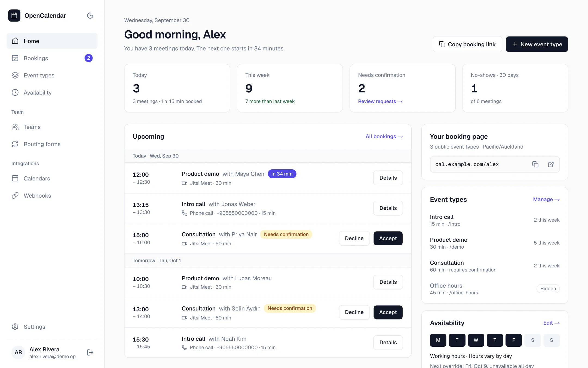Click New event type button
Screen dimensions: 588x368
coord(537,44)
